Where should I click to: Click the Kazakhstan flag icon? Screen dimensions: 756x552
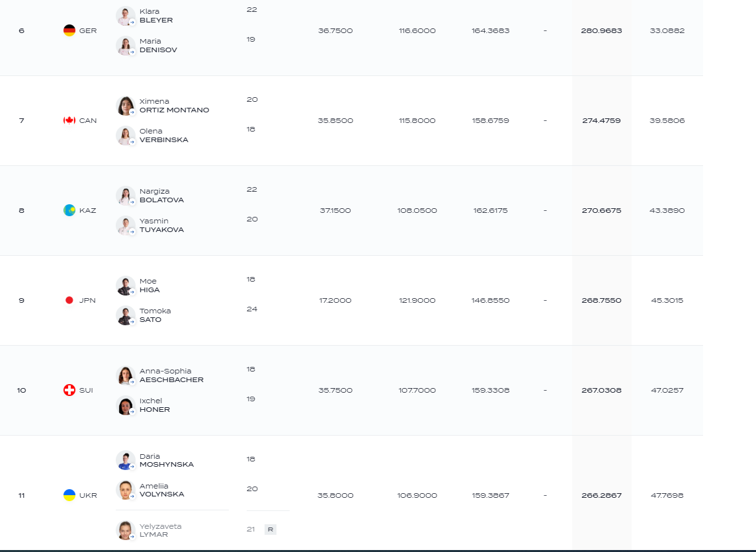(x=69, y=210)
